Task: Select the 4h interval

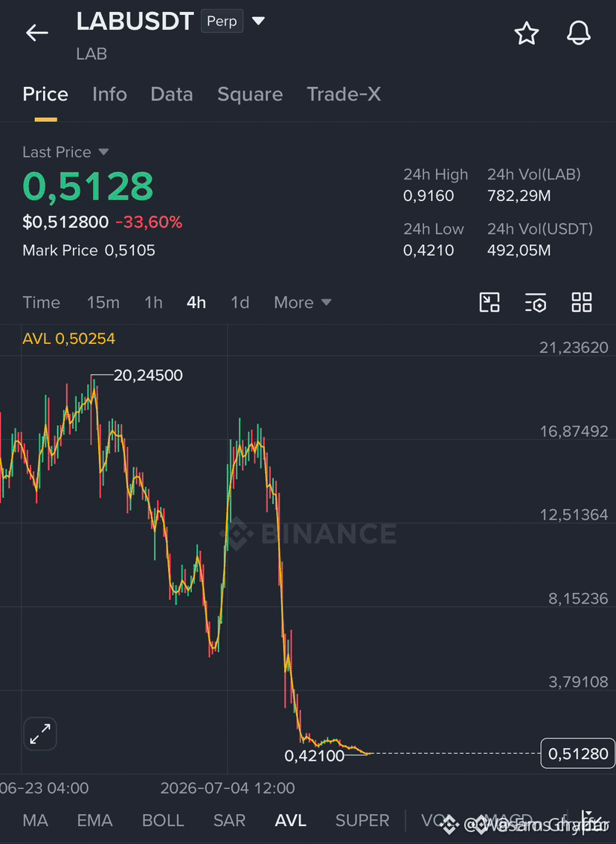Action: [196, 302]
